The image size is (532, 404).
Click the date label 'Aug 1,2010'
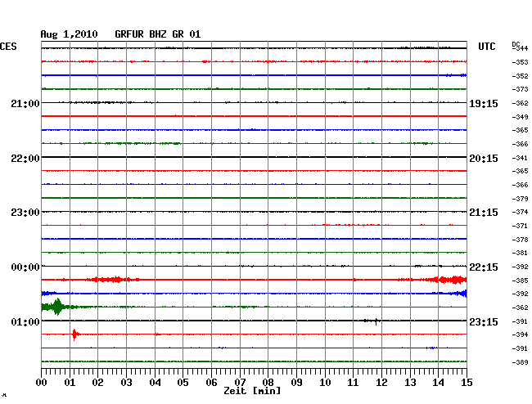(69, 34)
